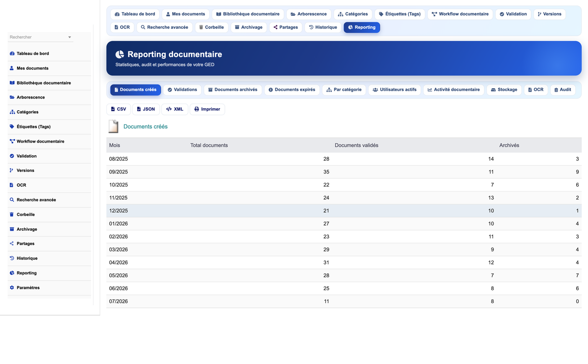This screenshot has height=364, width=588.
Task: Go to Mes documents in top navigation
Action: [185, 14]
